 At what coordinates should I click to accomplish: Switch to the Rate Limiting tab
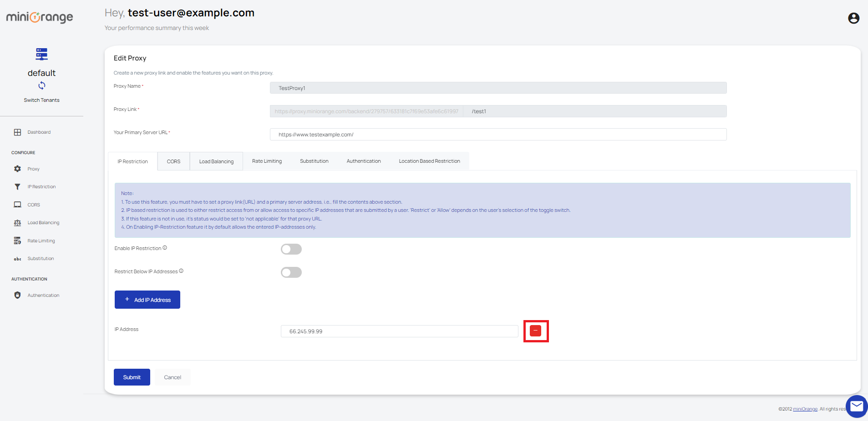267,161
